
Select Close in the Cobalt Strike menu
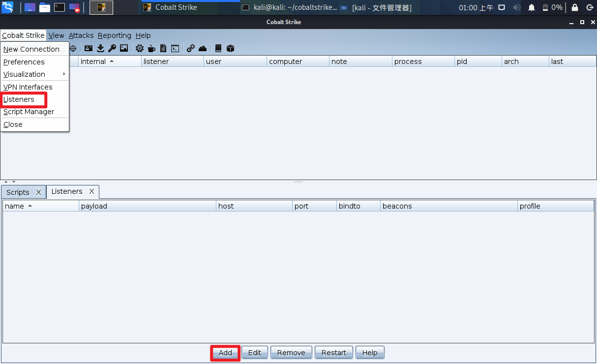pyautogui.click(x=35, y=124)
